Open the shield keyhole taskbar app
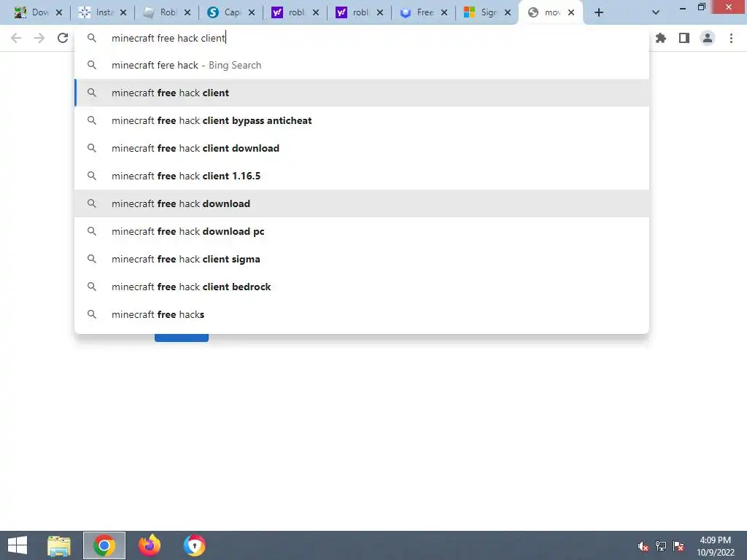The width and height of the screenshot is (747, 560). [194, 545]
